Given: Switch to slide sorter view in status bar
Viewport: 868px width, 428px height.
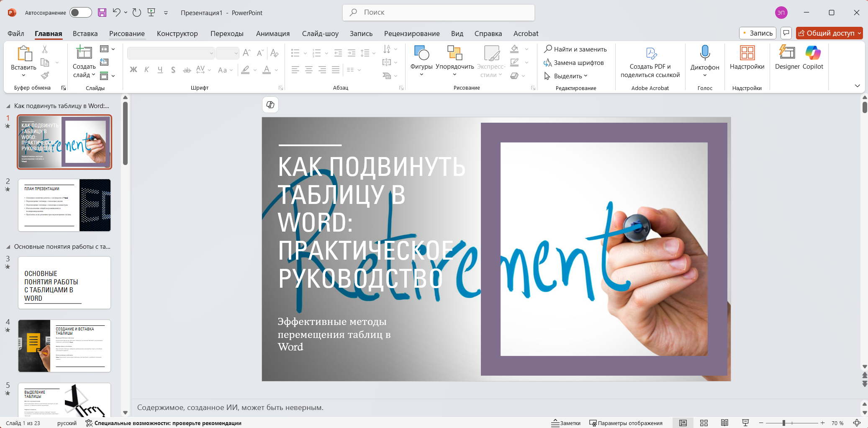Looking at the screenshot, I should 705,423.
